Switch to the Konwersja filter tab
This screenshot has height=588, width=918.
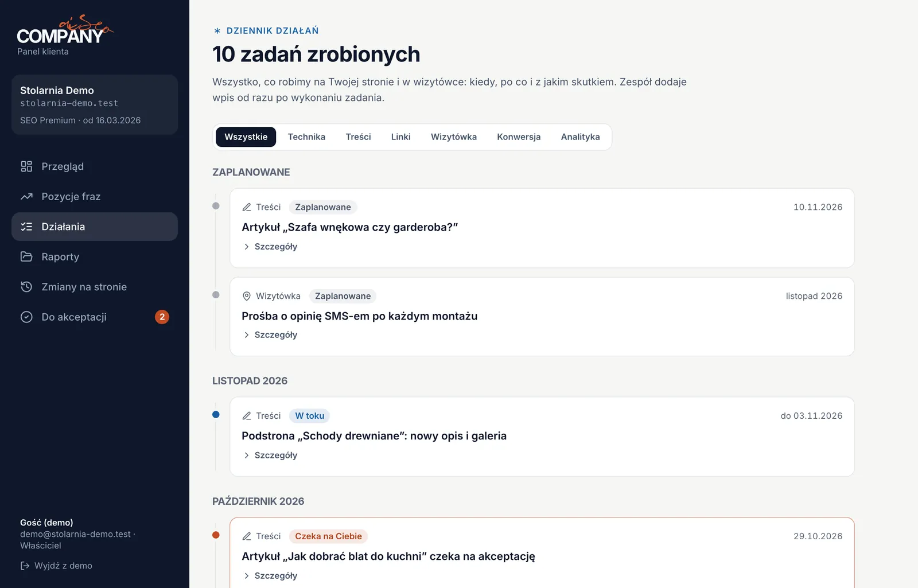tap(519, 137)
